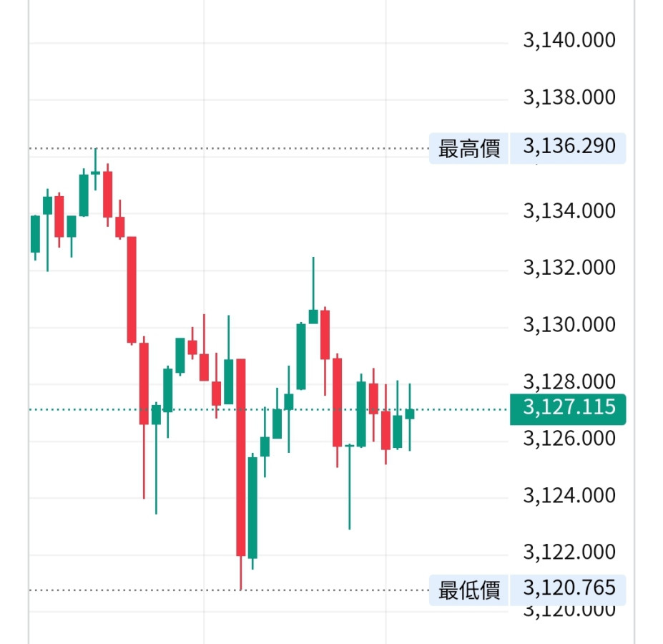Select the tallest red candle reaching the lowest price

coord(241,458)
